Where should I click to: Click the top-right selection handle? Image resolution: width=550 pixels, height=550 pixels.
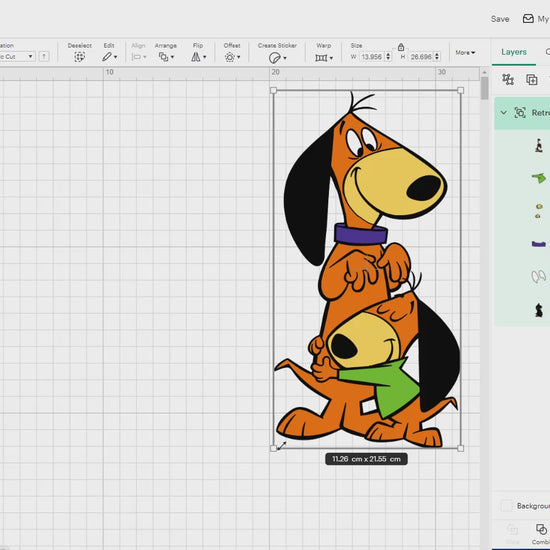point(461,90)
